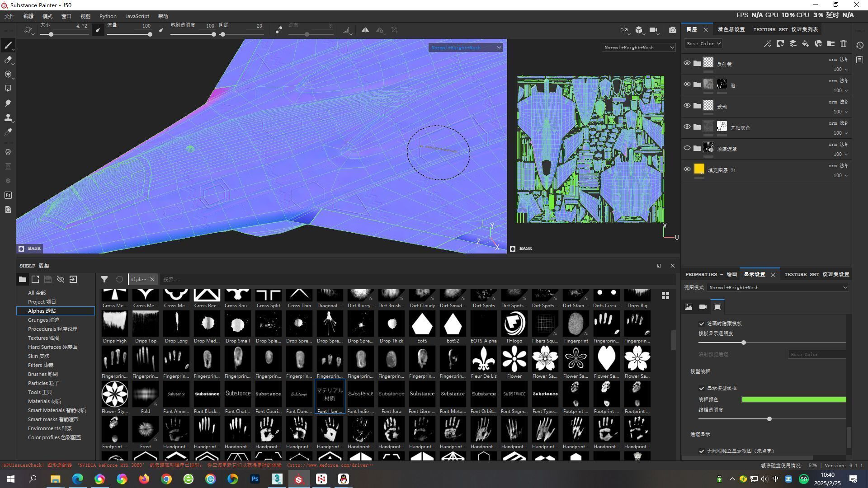
Task: Pick the Material picker eyedropper tool
Action: point(8,132)
